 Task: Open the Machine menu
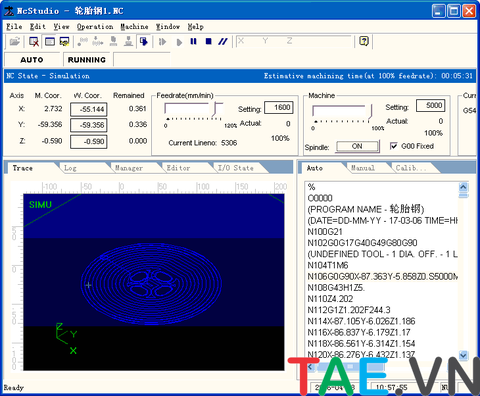(x=134, y=27)
